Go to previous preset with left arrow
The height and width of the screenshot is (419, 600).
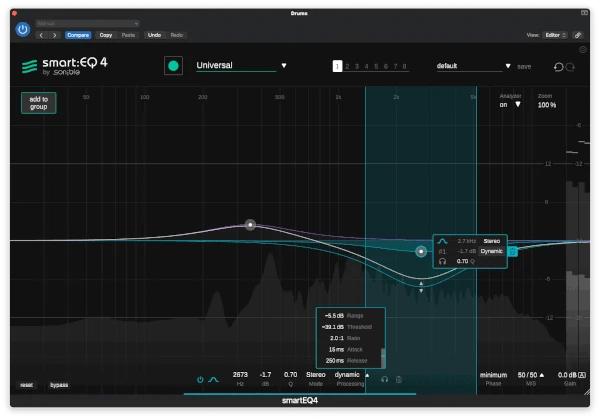tap(41, 35)
